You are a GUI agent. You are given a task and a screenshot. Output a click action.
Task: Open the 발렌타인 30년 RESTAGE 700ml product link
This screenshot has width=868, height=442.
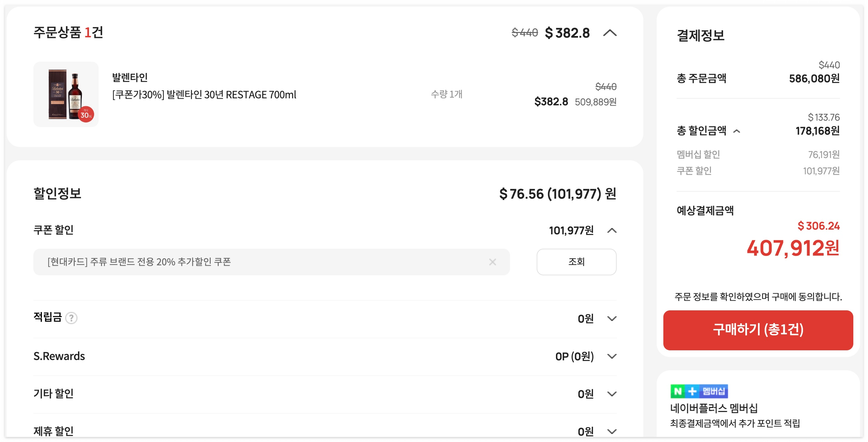click(204, 95)
